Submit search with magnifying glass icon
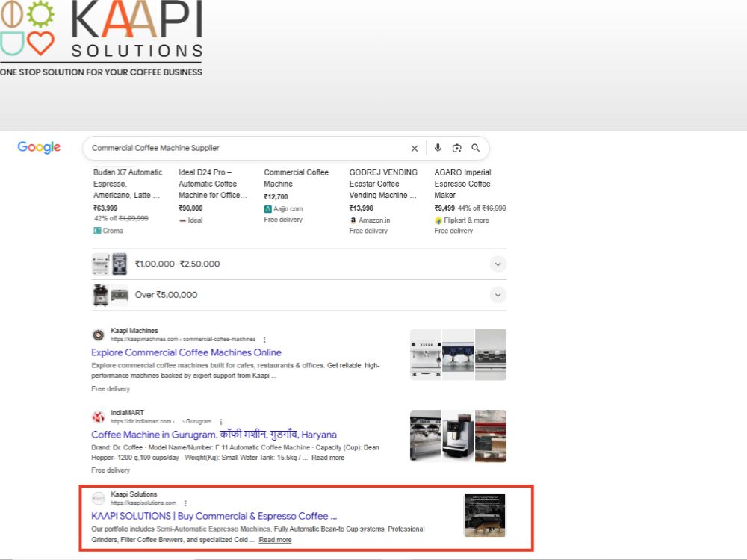The image size is (747, 560). (x=475, y=148)
